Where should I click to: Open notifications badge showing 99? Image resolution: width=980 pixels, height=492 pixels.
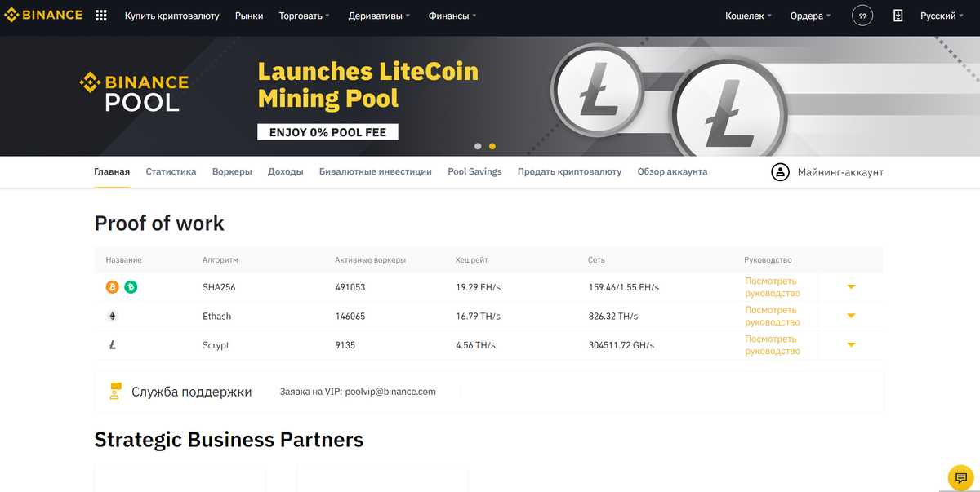coord(862,16)
